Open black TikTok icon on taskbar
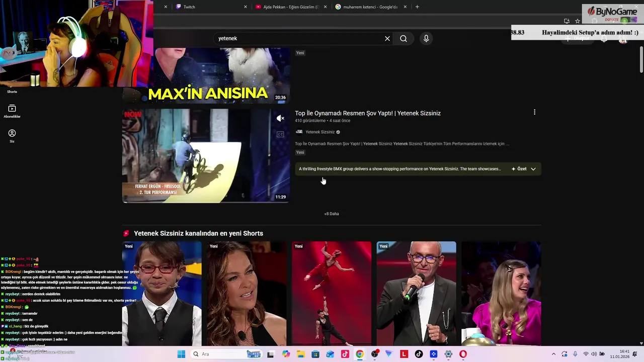The height and width of the screenshot is (362, 644). 419,354
